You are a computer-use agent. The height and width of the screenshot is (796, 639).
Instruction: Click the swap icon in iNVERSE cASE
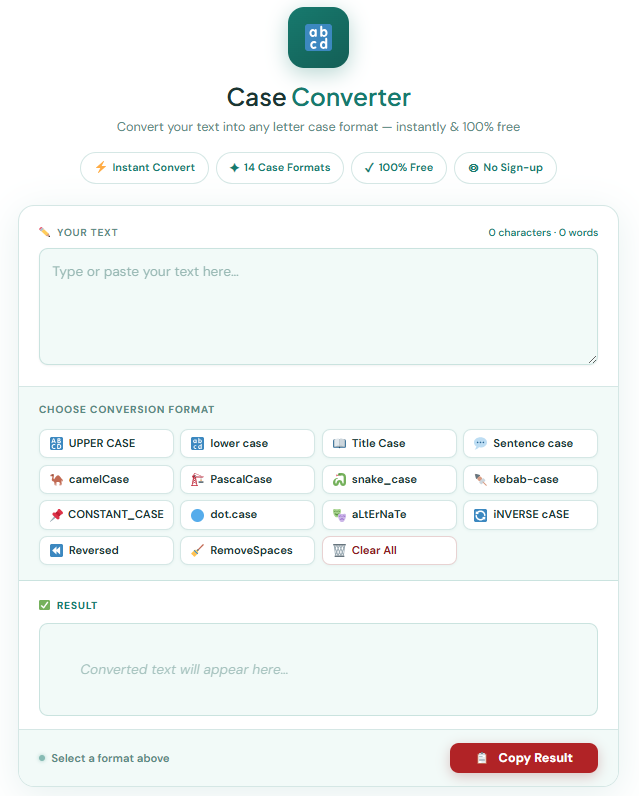click(480, 515)
